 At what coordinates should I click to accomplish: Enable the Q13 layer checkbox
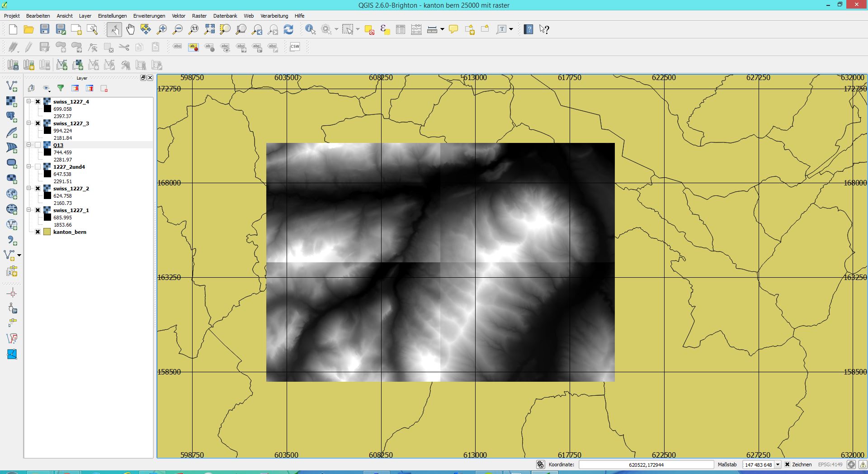[38, 145]
